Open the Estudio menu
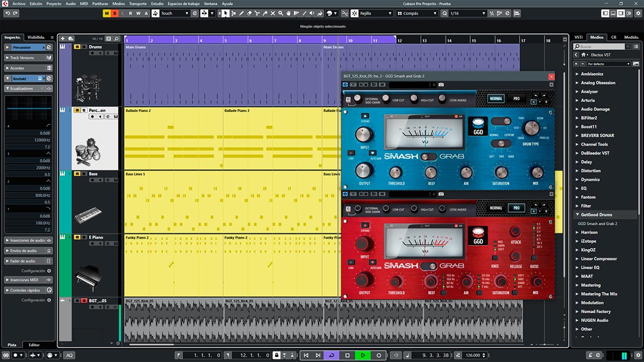644x362 pixels. pyautogui.click(x=157, y=3)
